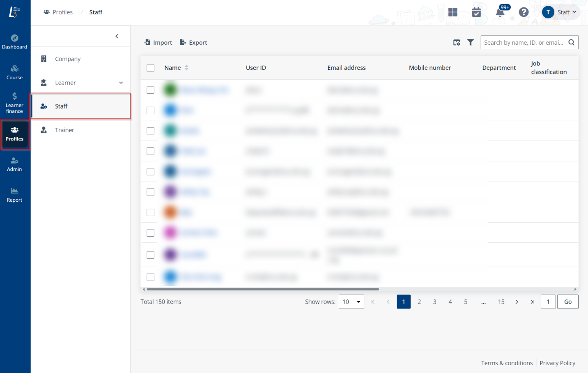
Task: Open the Staff user account menu
Action: (559, 12)
